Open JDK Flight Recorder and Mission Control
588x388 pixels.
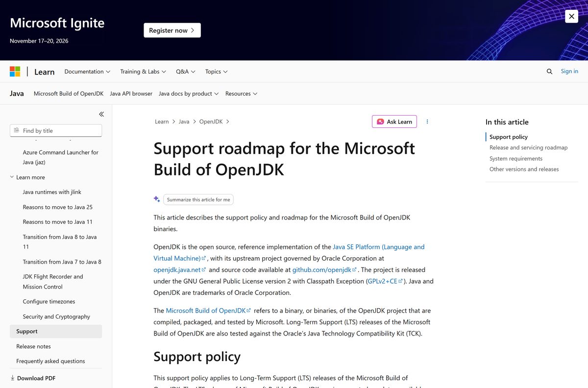pyautogui.click(x=53, y=282)
